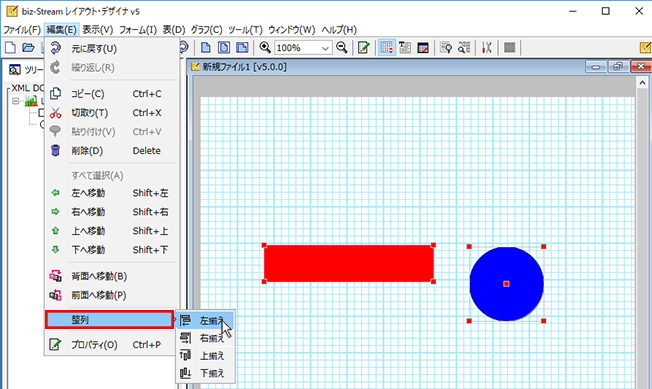Click the zoom in magnifier icon
The height and width of the screenshot is (389, 652).
[265, 47]
